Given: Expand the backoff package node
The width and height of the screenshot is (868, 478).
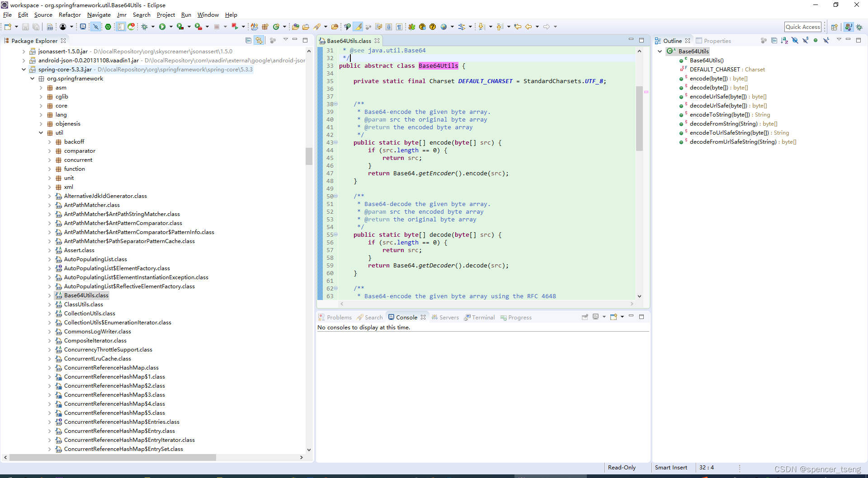Looking at the screenshot, I should 50,141.
